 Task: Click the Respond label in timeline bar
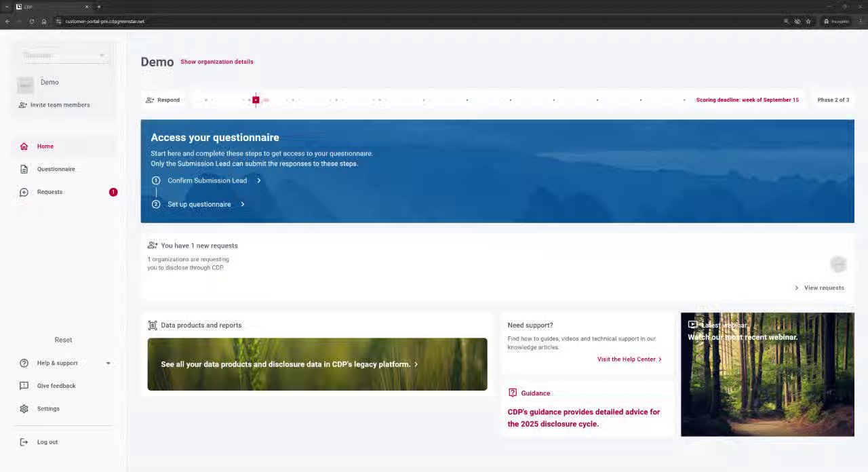(x=168, y=100)
